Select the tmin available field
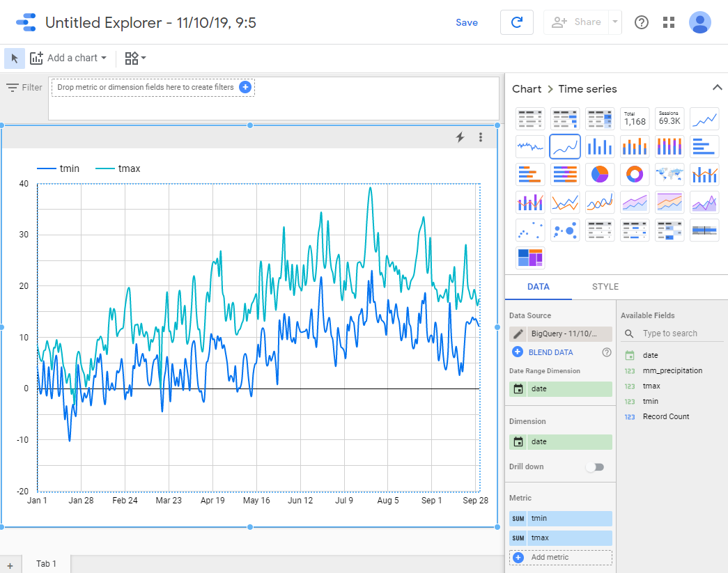 pyautogui.click(x=651, y=401)
